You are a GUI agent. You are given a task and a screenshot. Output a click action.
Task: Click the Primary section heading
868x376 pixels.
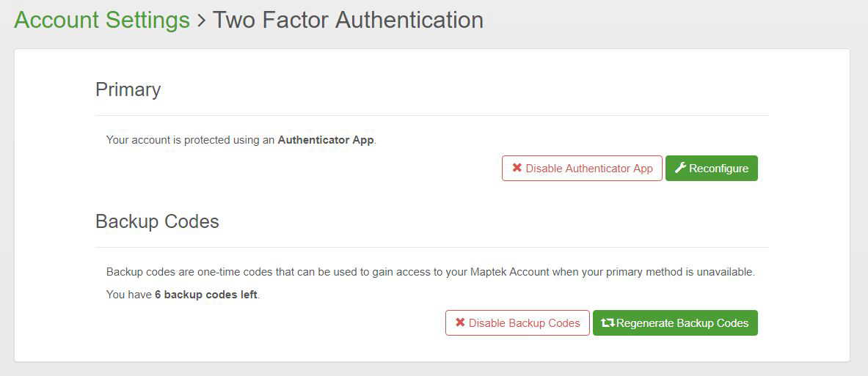click(128, 89)
